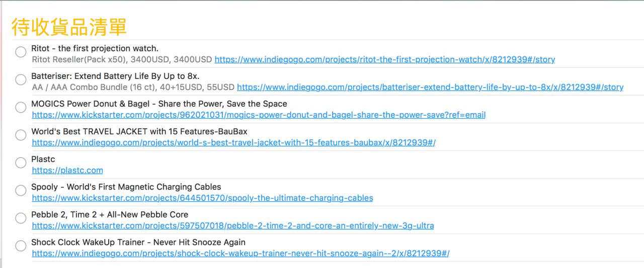Image resolution: width=644 pixels, height=268 pixels.
Task: Complete the Pebble 2, Time 2 item
Action: pyautogui.click(x=21, y=218)
